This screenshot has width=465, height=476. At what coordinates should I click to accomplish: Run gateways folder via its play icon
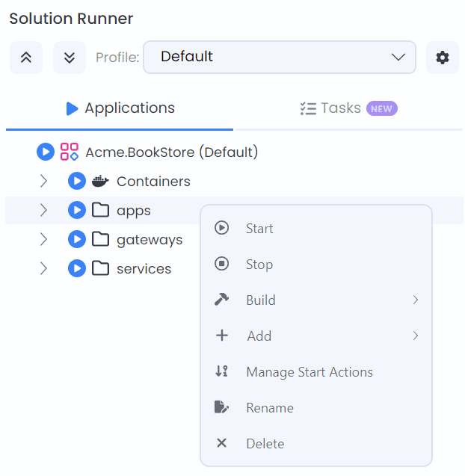tap(77, 240)
